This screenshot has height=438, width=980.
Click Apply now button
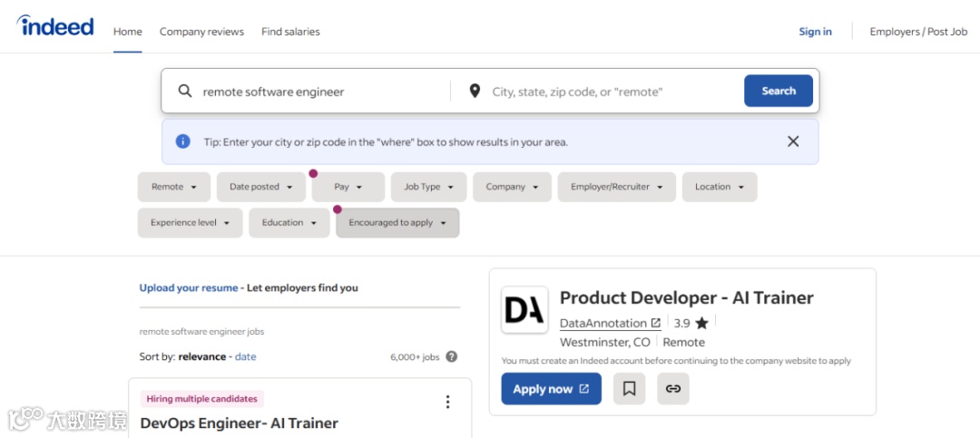pos(552,389)
